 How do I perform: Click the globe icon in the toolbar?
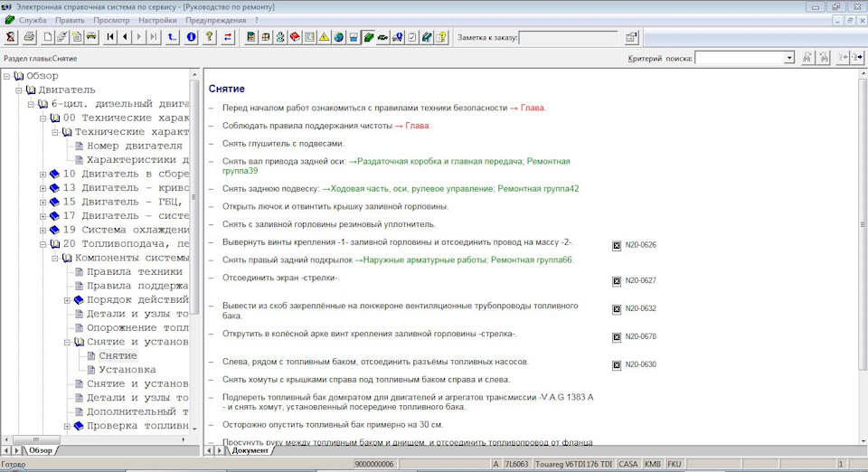coord(338,37)
